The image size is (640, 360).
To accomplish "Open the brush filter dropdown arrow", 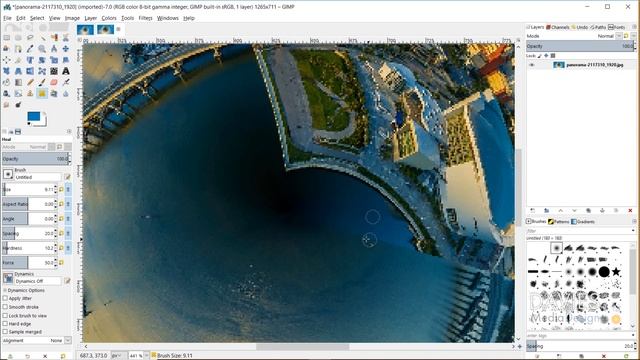I will (633, 231).
